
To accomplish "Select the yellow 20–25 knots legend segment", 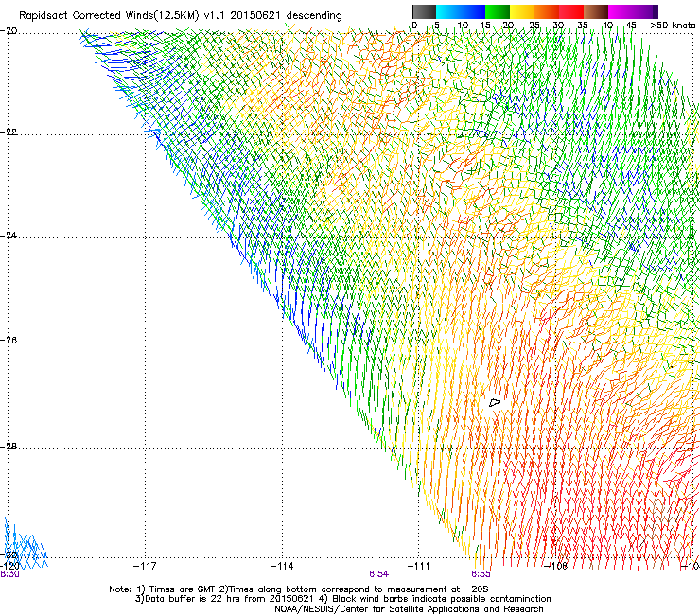I will (522, 11).
